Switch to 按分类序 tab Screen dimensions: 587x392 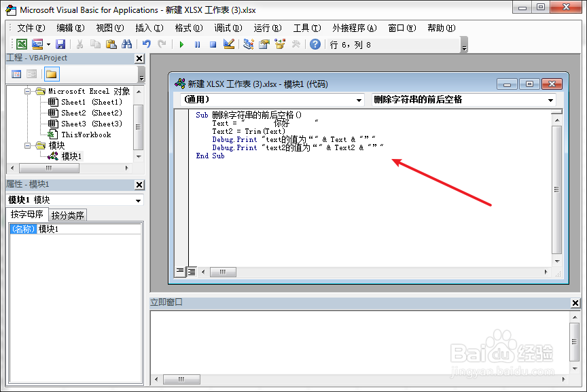tap(68, 215)
